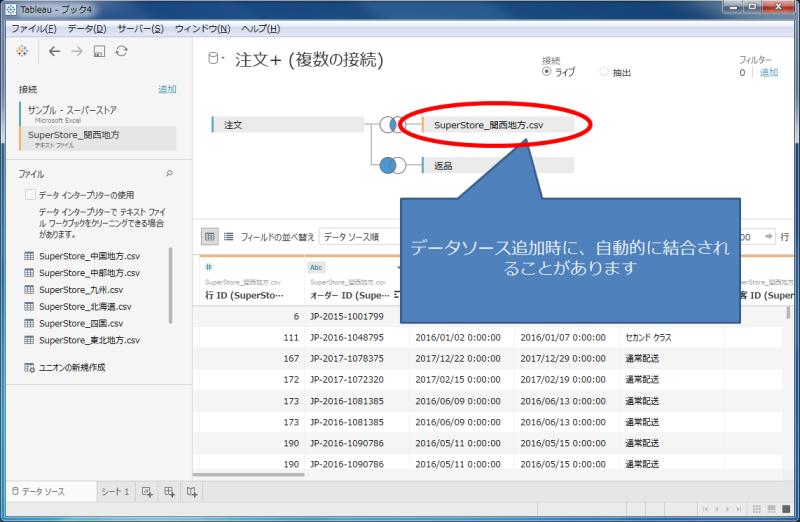Screen dimensions: 800x522
Task: Open the サーバー(S) menu
Action: (x=140, y=29)
